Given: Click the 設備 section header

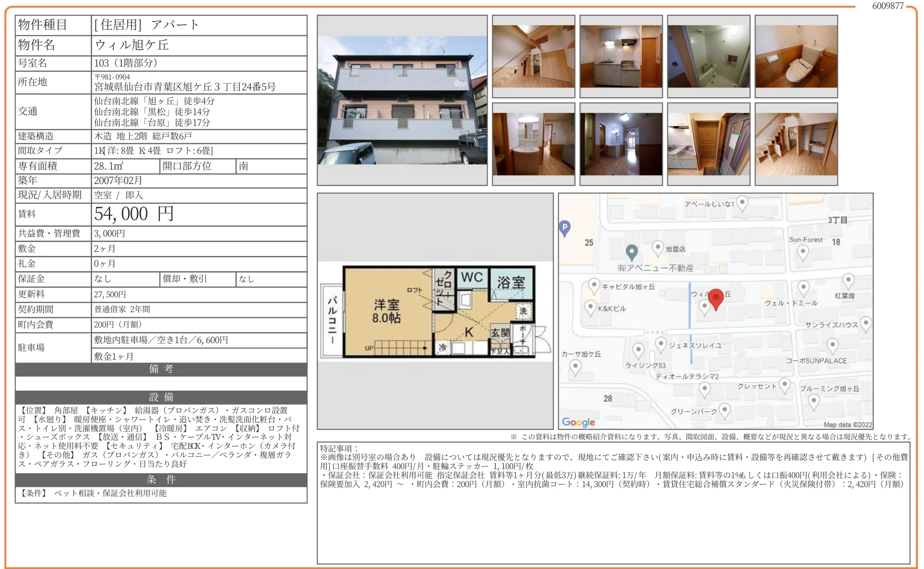Looking at the screenshot, I should 161,397.
